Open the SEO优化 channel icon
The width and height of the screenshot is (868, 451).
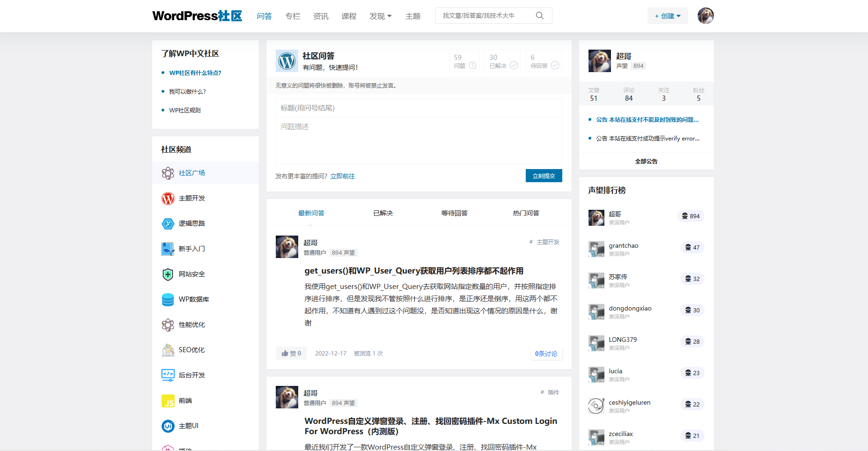168,350
